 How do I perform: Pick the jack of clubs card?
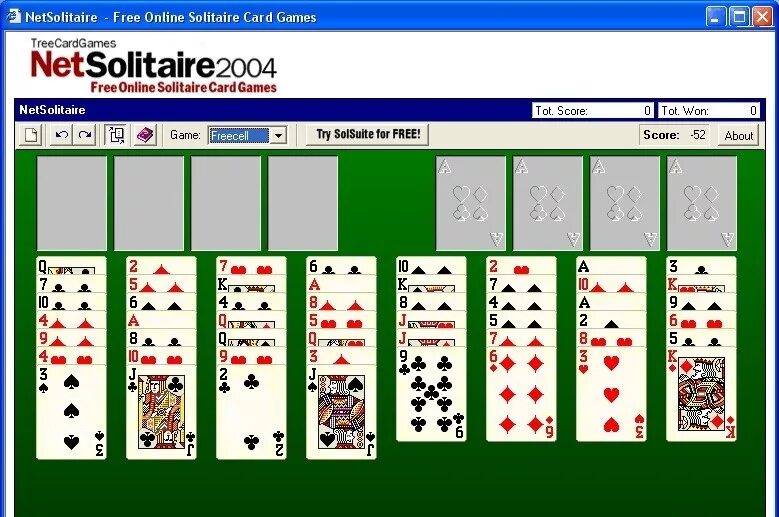(x=161, y=412)
